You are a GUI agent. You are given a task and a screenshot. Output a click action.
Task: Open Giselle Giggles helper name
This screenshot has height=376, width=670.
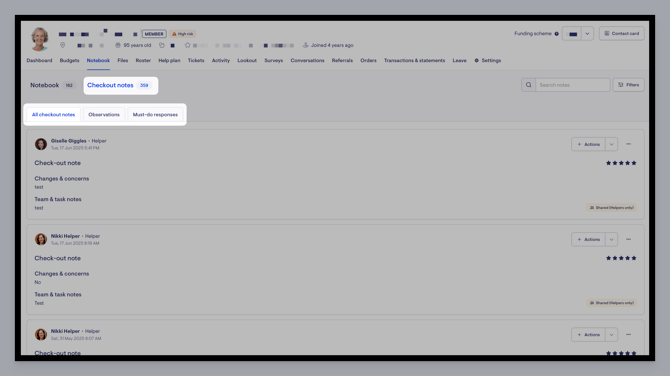coord(68,141)
